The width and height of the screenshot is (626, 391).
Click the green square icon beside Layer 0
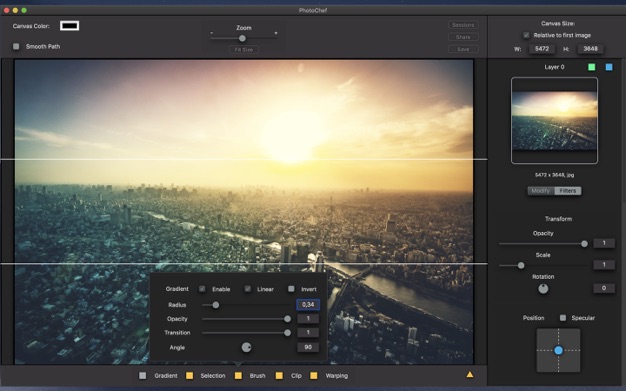click(x=592, y=67)
